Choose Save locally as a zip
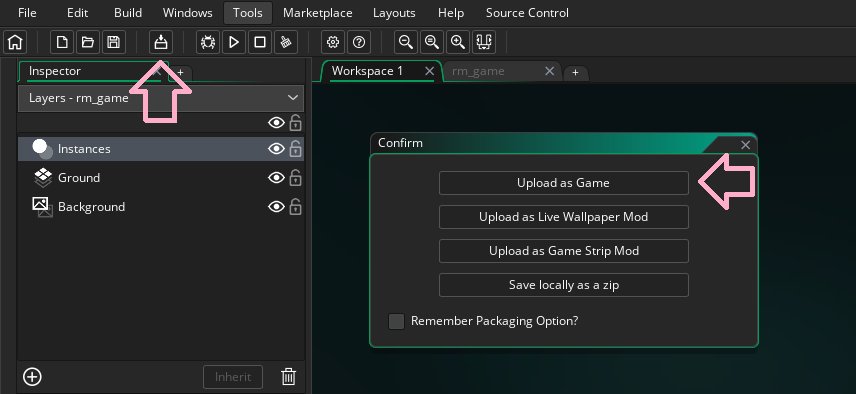 563,285
